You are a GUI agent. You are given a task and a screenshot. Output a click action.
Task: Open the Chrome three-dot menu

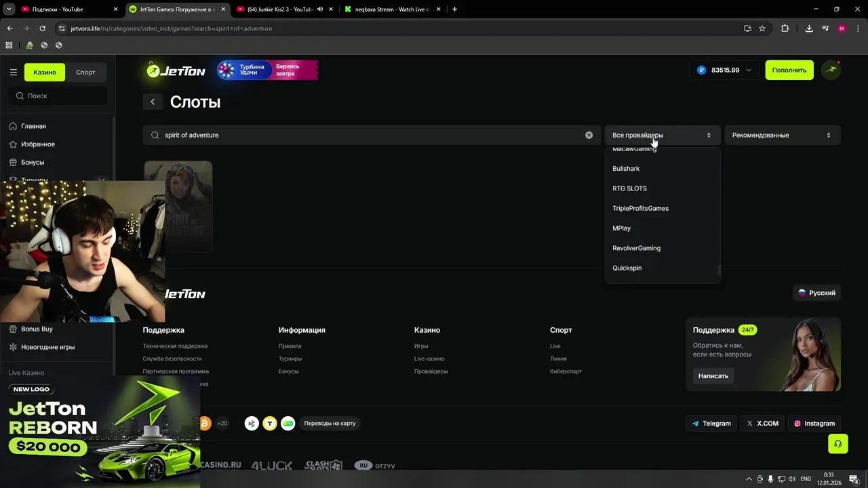[x=858, y=28]
